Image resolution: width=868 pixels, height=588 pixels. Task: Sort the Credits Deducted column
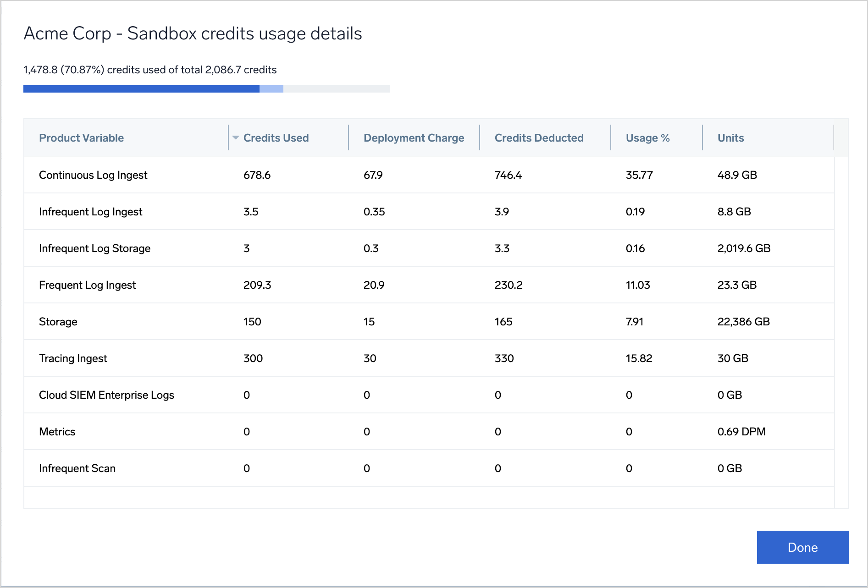pos(539,137)
